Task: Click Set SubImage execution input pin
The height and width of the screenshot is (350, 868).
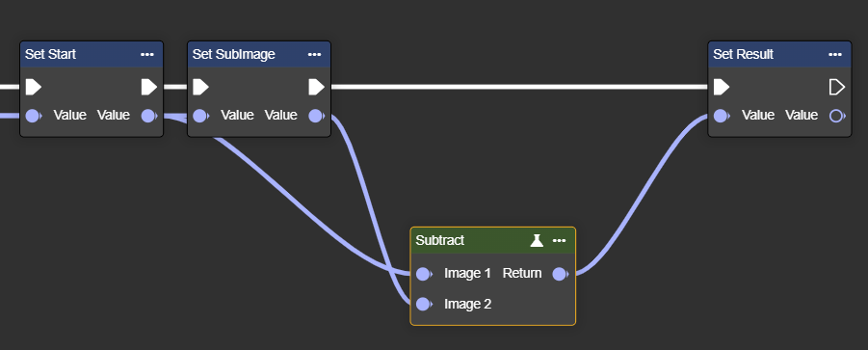Action: coord(200,87)
